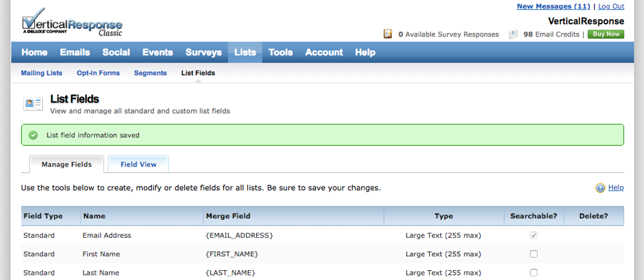
Task: Click the Email Address name cell
Action: click(x=107, y=235)
